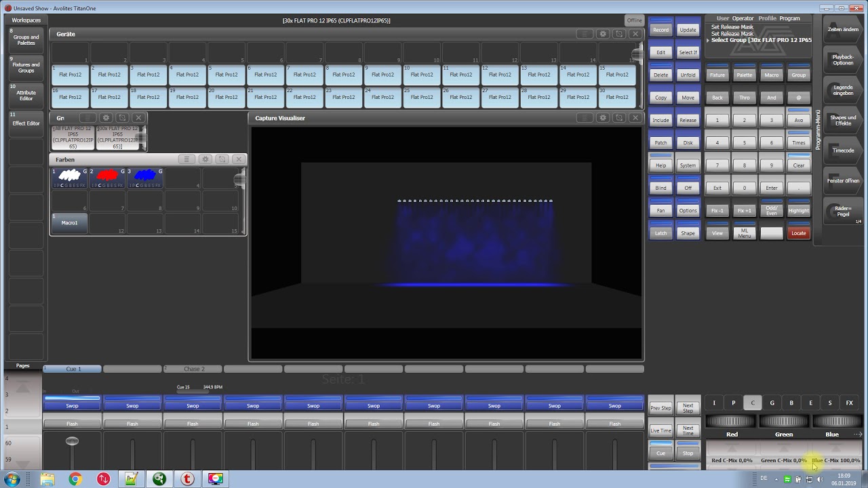This screenshot has width=868, height=488.
Task: Select softkey D Shapes und Effekte
Action: tap(843, 120)
